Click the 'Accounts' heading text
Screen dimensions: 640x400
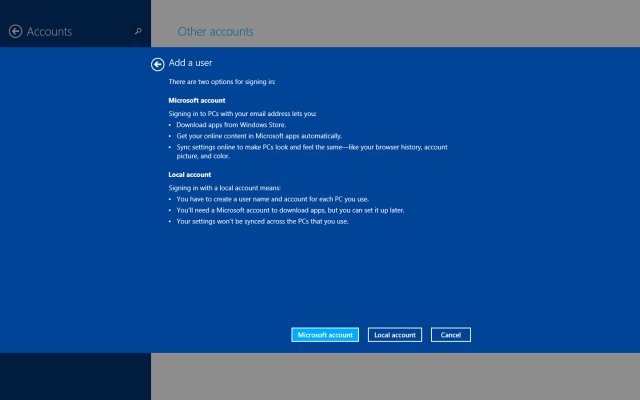point(49,31)
